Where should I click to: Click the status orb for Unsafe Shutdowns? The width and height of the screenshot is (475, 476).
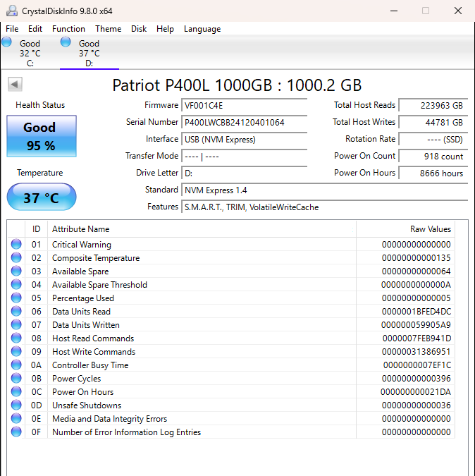tap(16, 405)
